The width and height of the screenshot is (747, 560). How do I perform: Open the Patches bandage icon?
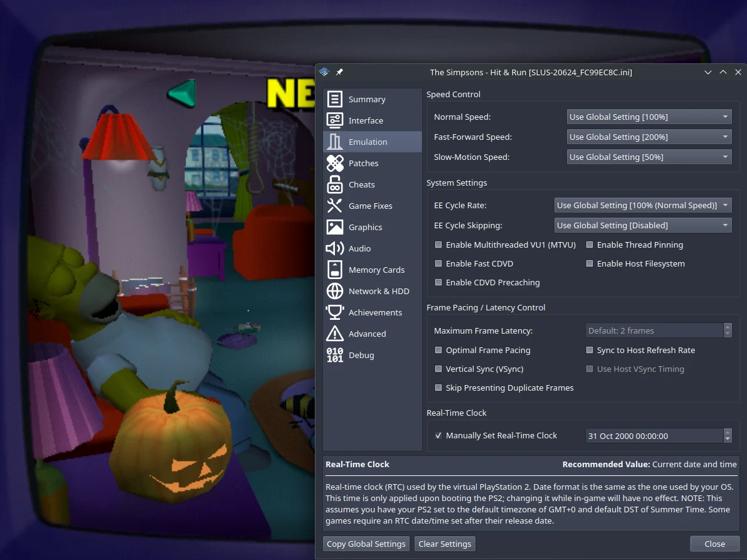(x=335, y=164)
